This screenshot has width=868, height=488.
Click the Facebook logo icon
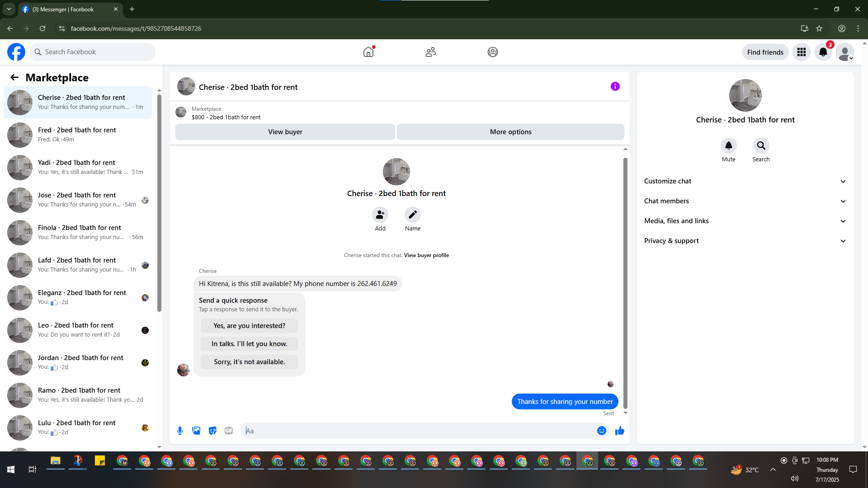pyautogui.click(x=16, y=52)
